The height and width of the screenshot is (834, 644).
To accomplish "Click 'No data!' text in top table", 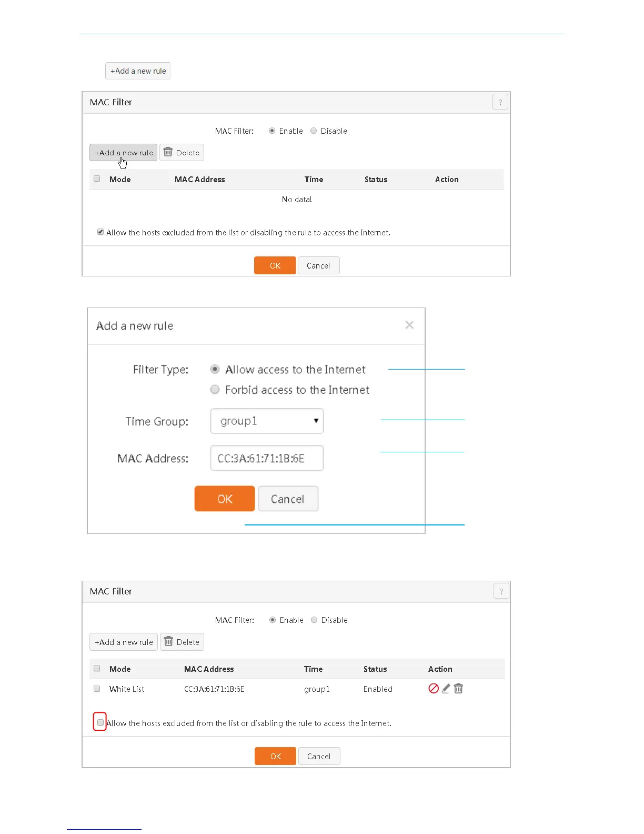I will (x=297, y=199).
